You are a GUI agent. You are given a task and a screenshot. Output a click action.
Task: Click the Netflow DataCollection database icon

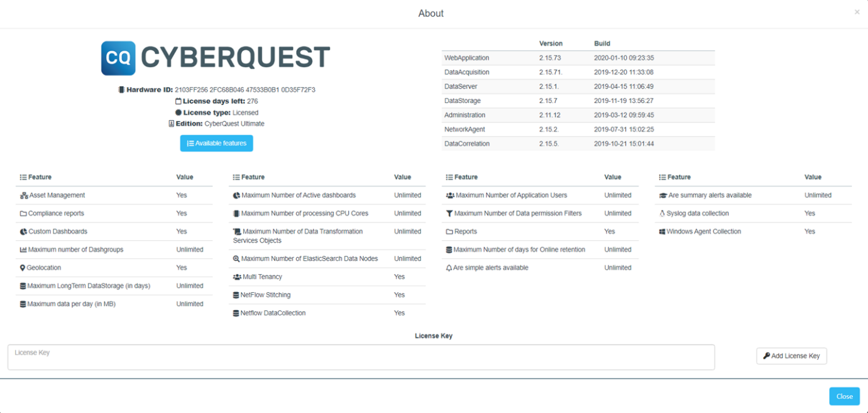click(236, 313)
